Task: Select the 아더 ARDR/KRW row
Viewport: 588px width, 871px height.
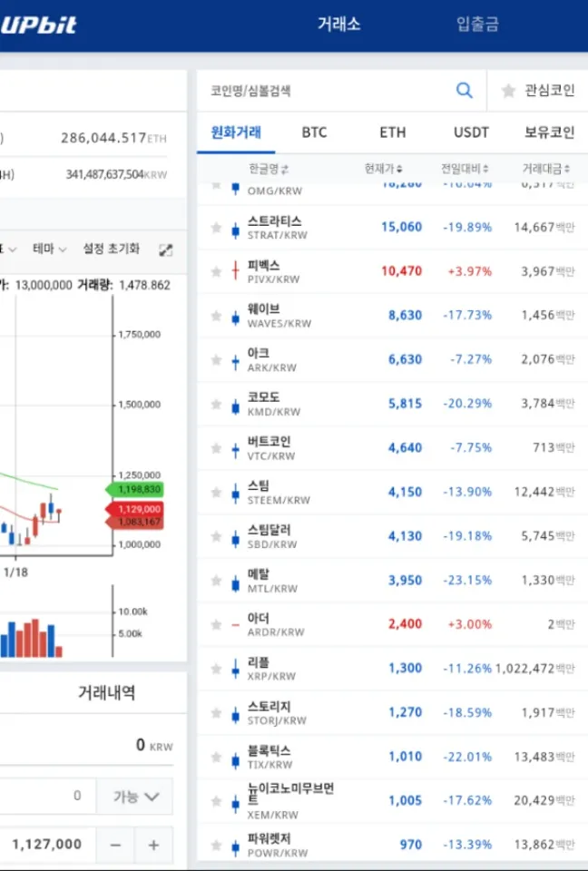Action: click(x=392, y=625)
